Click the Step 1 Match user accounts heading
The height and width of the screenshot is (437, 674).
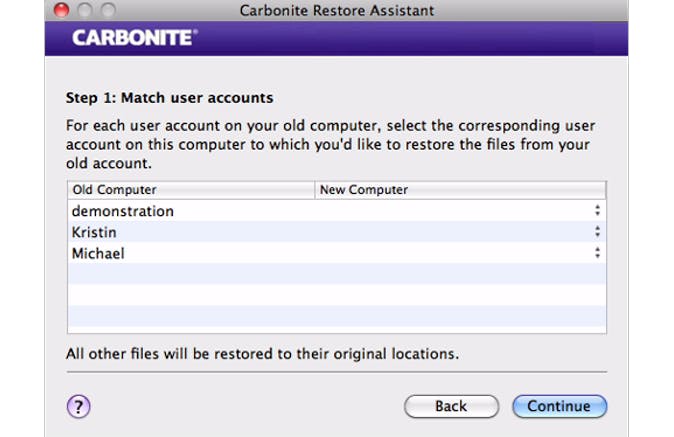pos(170,98)
